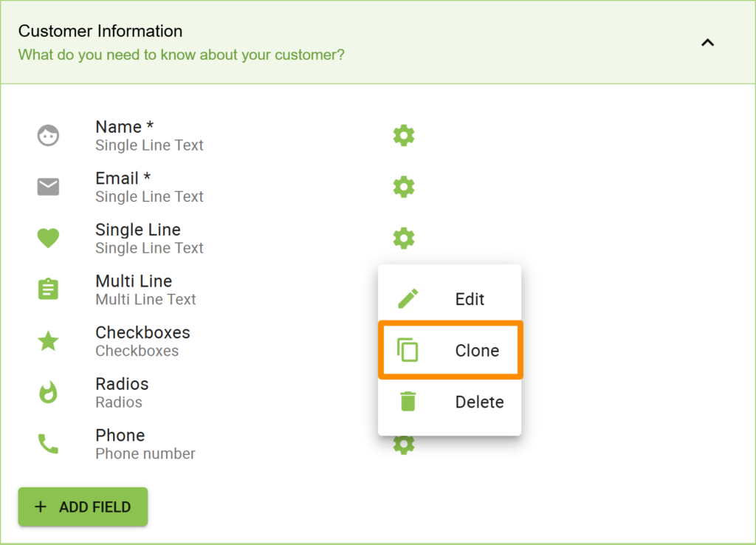The height and width of the screenshot is (545, 756).
Task: Open settings gear for Phone field
Action: 404,445
